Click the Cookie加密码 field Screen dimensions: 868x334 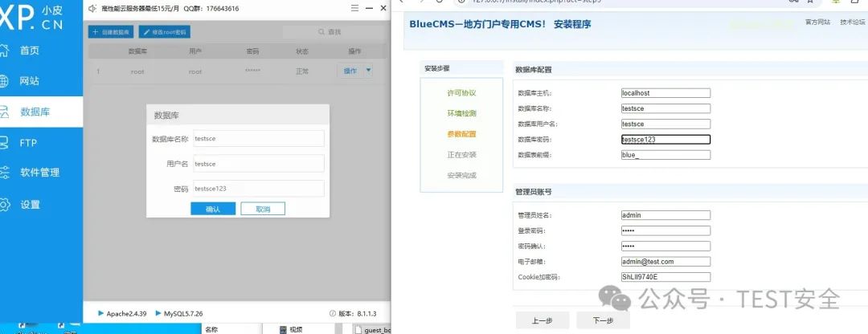[x=665, y=277]
